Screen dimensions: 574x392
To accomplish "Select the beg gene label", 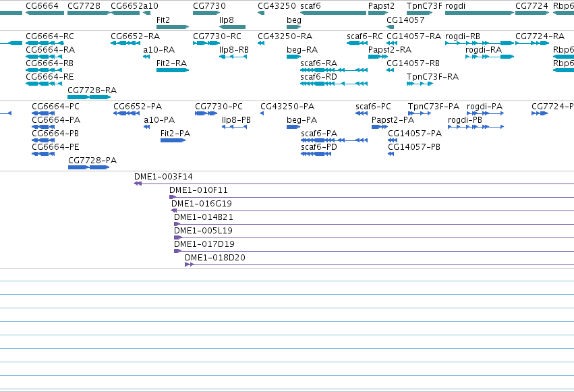I will pos(294,20).
